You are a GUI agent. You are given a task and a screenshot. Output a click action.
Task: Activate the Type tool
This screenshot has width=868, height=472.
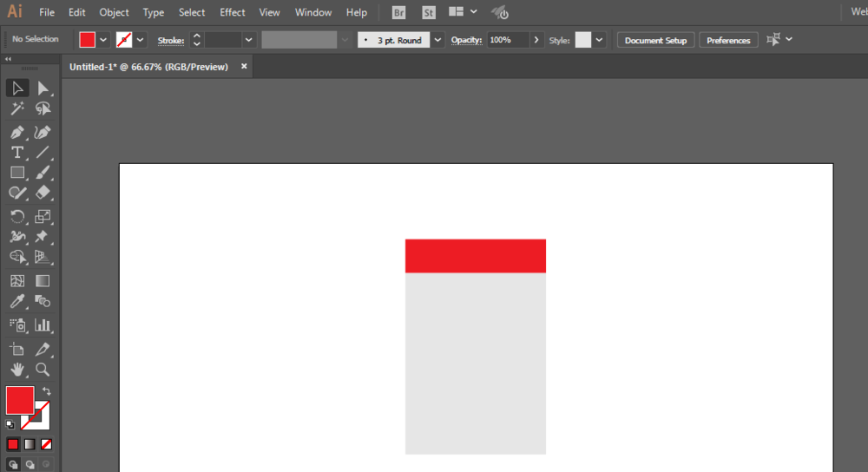tap(16, 153)
